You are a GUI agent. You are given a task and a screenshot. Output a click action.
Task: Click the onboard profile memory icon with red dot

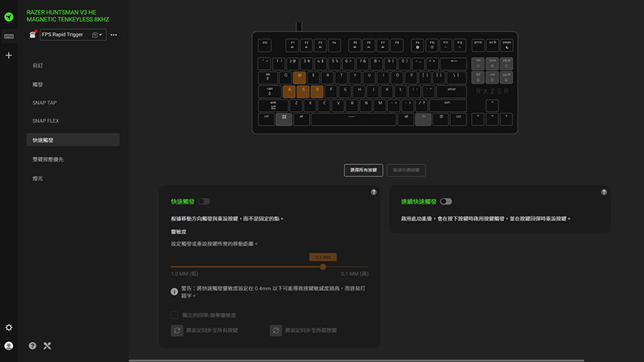pyautogui.click(x=32, y=35)
